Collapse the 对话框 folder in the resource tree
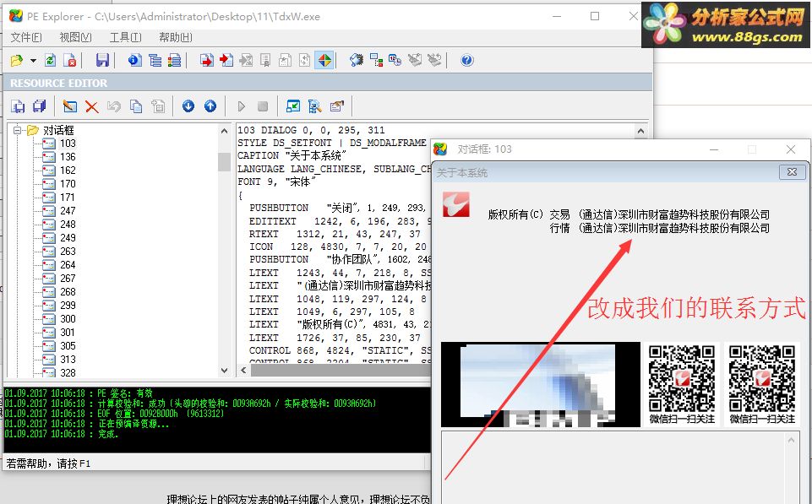The width and height of the screenshot is (812, 504). pyautogui.click(x=17, y=130)
